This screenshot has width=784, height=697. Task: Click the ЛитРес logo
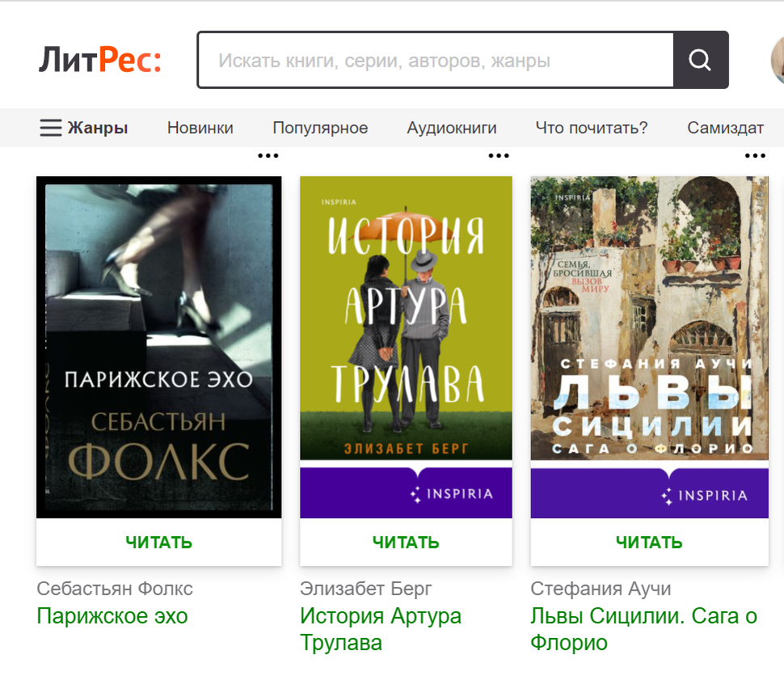(x=100, y=60)
